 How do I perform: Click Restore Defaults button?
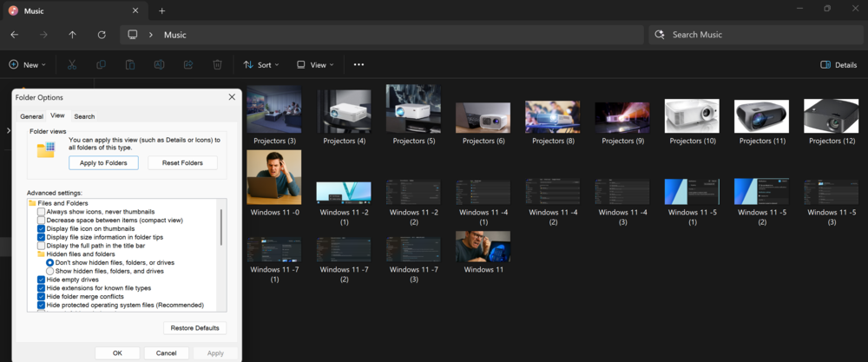(194, 327)
